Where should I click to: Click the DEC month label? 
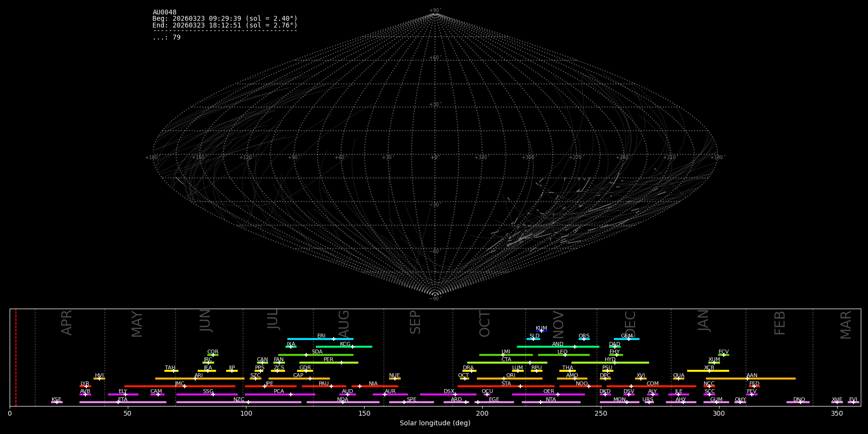630,324
